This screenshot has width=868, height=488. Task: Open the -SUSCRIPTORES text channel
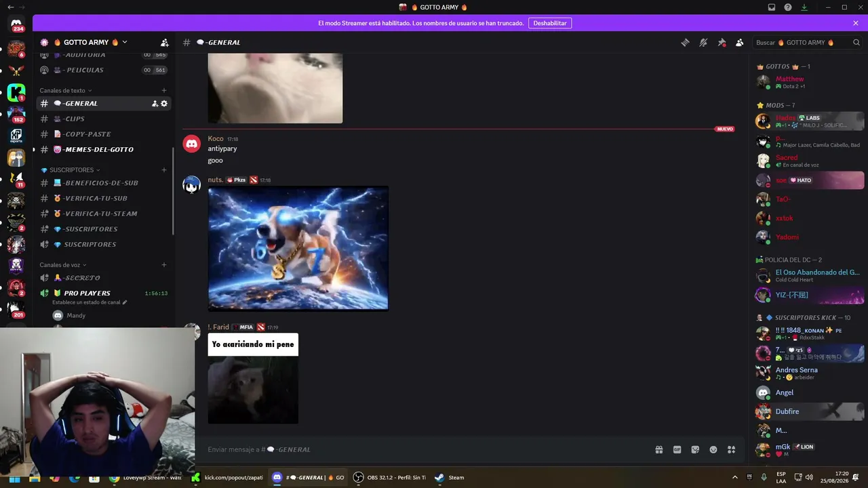pyautogui.click(x=103, y=229)
